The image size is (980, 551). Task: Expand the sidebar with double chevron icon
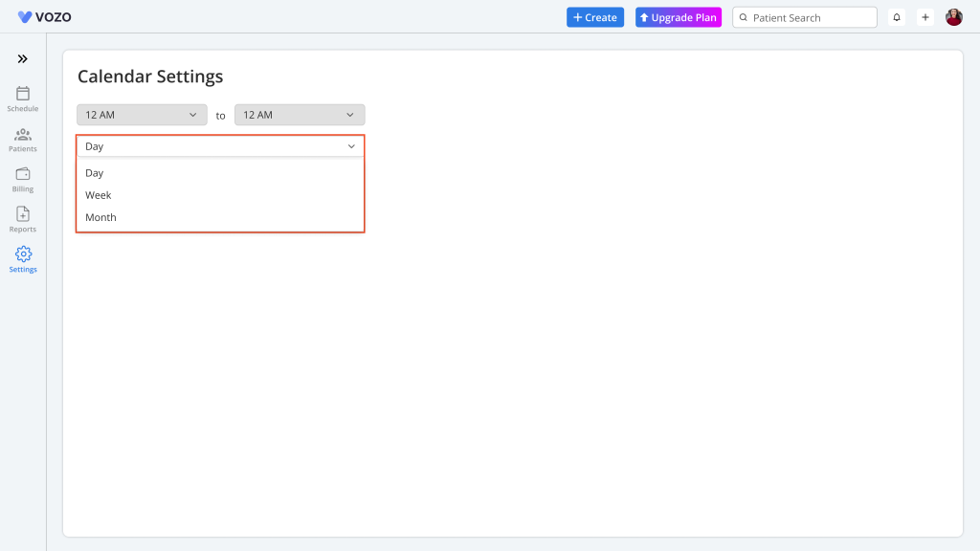coord(23,59)
